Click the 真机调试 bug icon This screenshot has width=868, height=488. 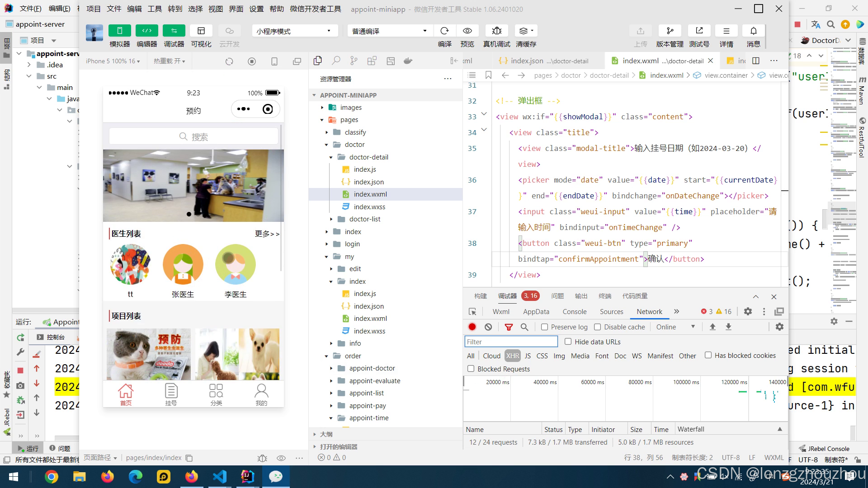(496, 31)
